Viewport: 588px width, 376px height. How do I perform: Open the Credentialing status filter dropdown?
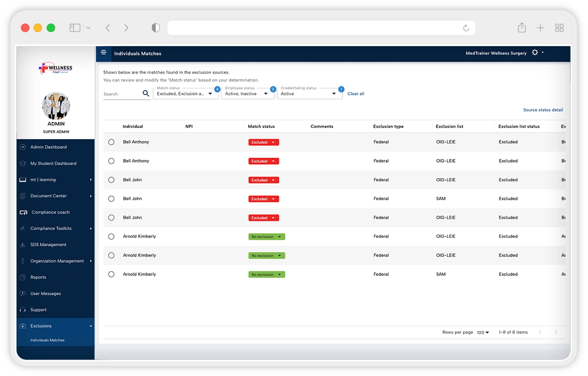point(309,94)
